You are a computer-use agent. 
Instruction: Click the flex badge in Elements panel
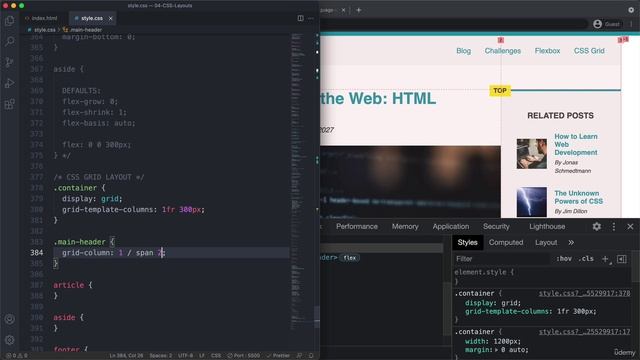349,258
